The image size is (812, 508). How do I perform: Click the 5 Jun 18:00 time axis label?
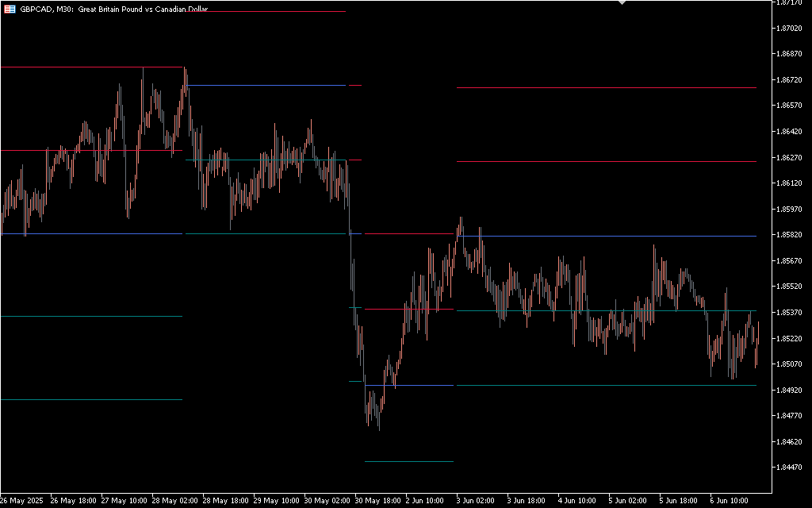678,501
